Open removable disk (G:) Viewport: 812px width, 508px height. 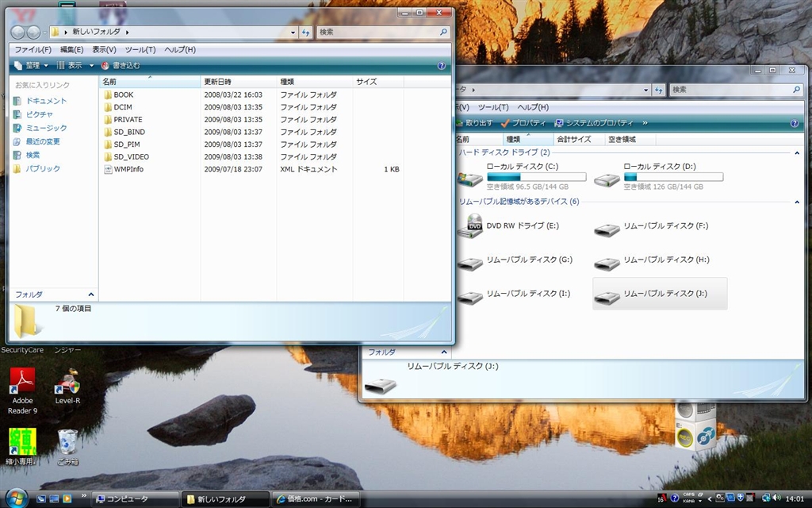[528, 260]
